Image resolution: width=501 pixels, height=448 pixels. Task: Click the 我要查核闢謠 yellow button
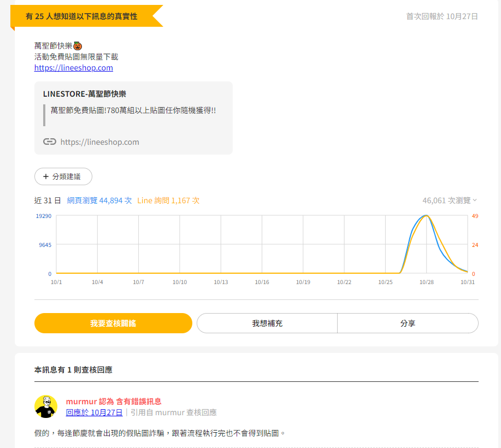pos(113,323)
